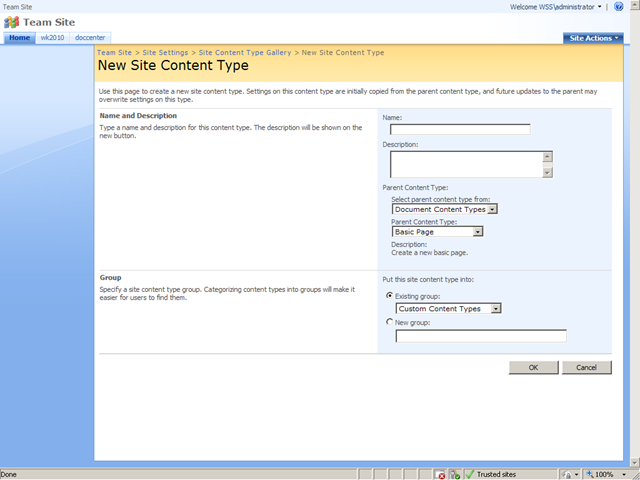The width and height of the screenshot is (640, 480).
Task: Switch to the Home tab
Action: [20, 38]
